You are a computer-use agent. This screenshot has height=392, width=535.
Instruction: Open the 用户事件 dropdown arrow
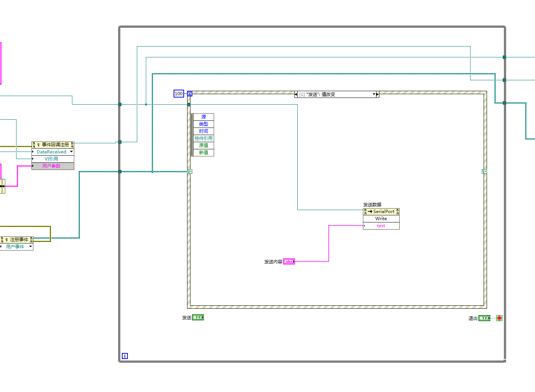[30, 247]
